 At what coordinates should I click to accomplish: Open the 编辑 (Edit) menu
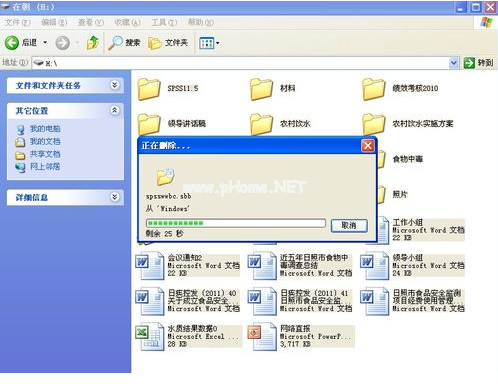point(54,23)
